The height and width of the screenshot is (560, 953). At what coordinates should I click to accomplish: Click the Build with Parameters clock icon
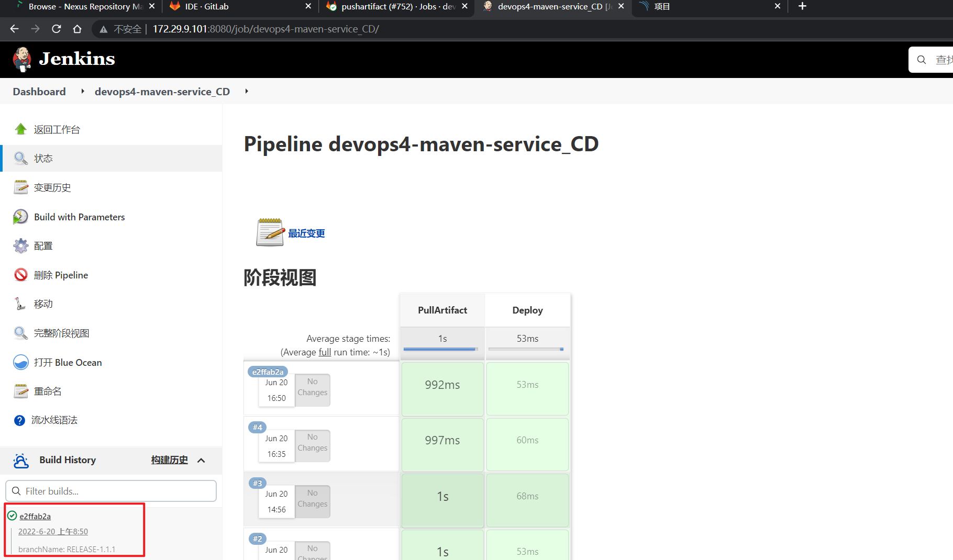tap(20, 217)
